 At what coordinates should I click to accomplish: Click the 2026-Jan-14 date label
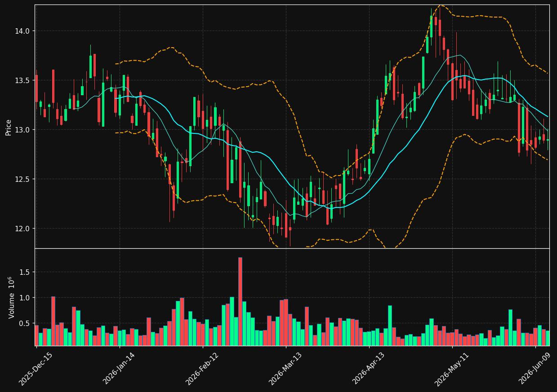(119, 369)
